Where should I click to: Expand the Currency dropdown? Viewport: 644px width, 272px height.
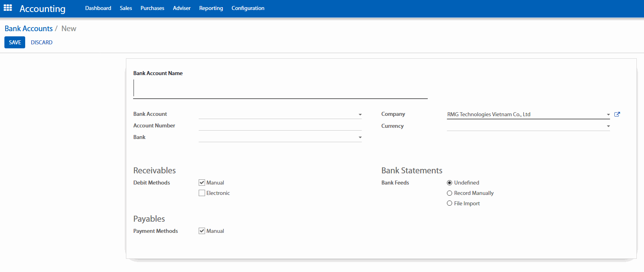[x=608, y=126]
